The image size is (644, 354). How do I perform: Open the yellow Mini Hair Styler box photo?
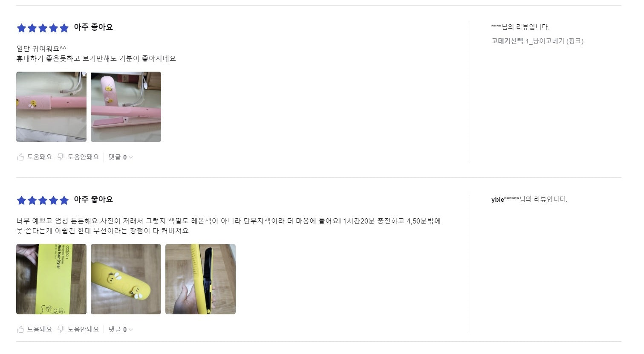pos(51,279)
